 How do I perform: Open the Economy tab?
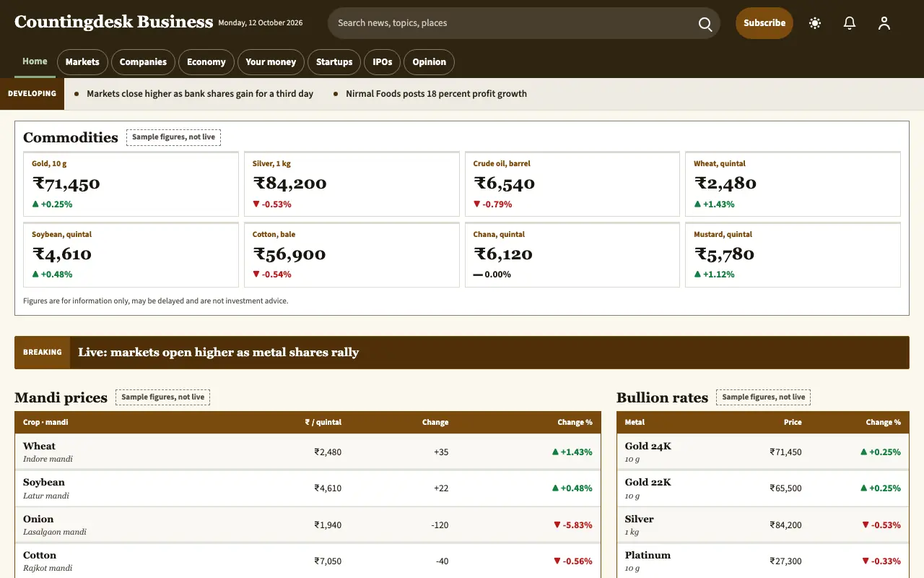pos(206,62)
